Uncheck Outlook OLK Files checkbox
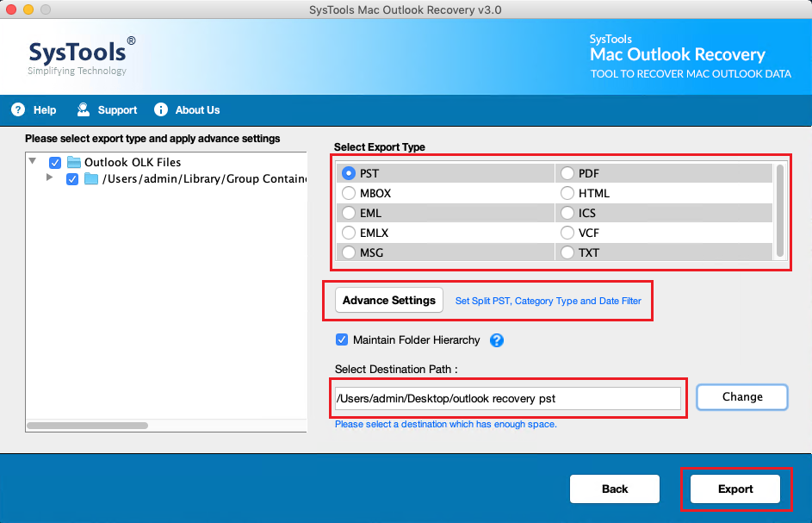Screen dimensions: 812x523 tap(55, 163)
